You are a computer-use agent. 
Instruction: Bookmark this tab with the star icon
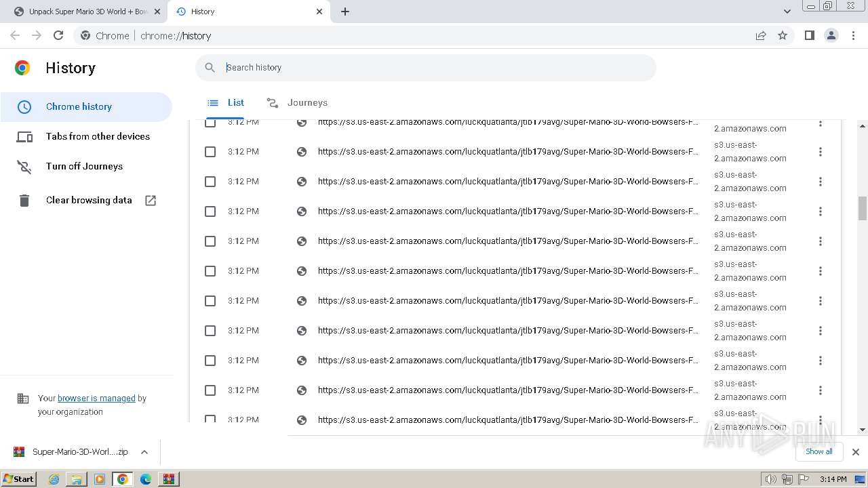pos(783,36)
